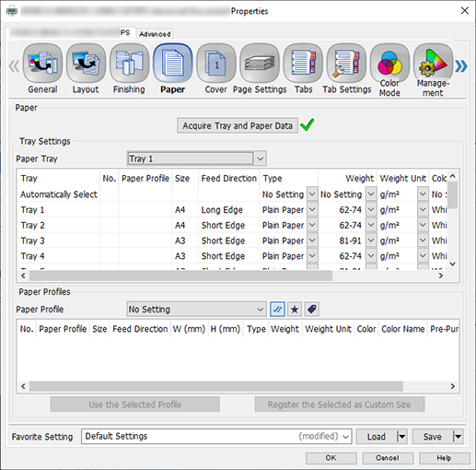
Task: Open Page Settings icon
Action: [260, 64]
